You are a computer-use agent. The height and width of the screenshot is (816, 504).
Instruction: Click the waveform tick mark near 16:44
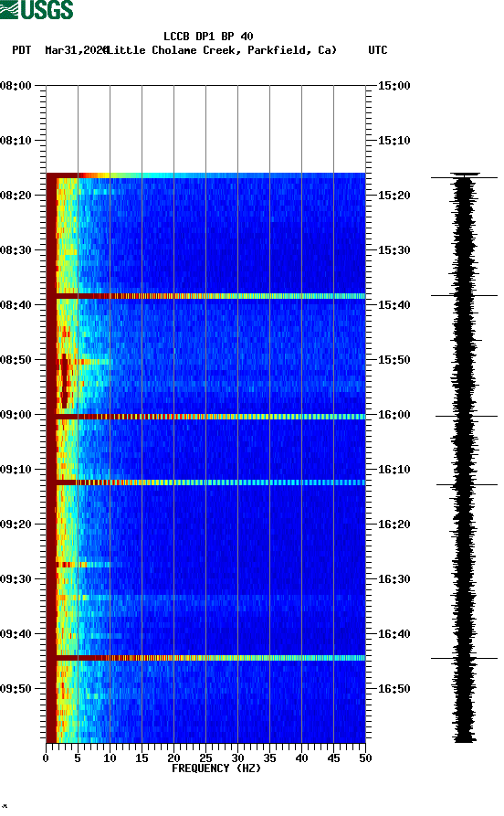(464, 658)
